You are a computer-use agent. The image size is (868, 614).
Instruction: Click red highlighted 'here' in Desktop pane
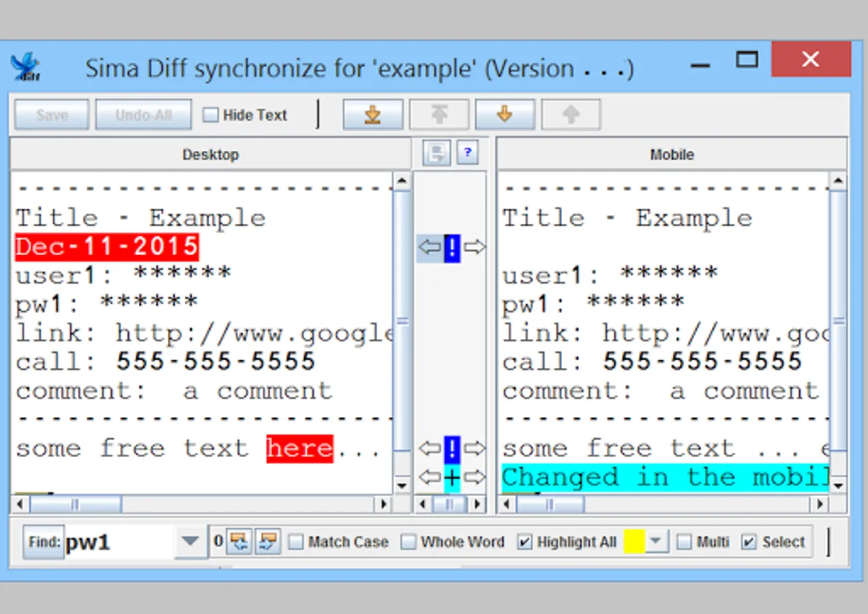click(x=299, y=449)
